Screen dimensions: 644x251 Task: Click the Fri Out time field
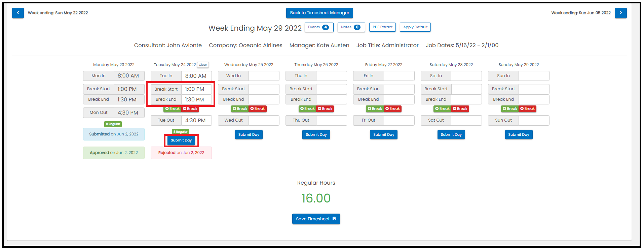[x=399, y=120]
